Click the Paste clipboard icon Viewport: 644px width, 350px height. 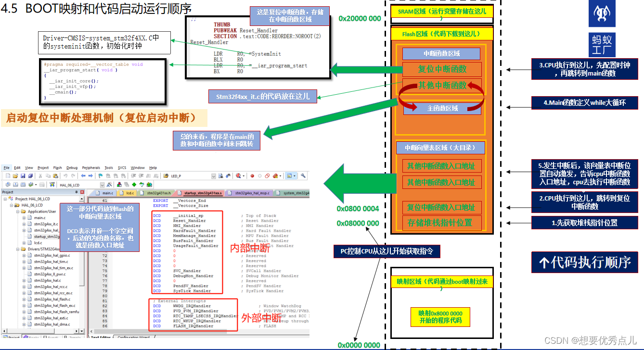pos(55,175)
